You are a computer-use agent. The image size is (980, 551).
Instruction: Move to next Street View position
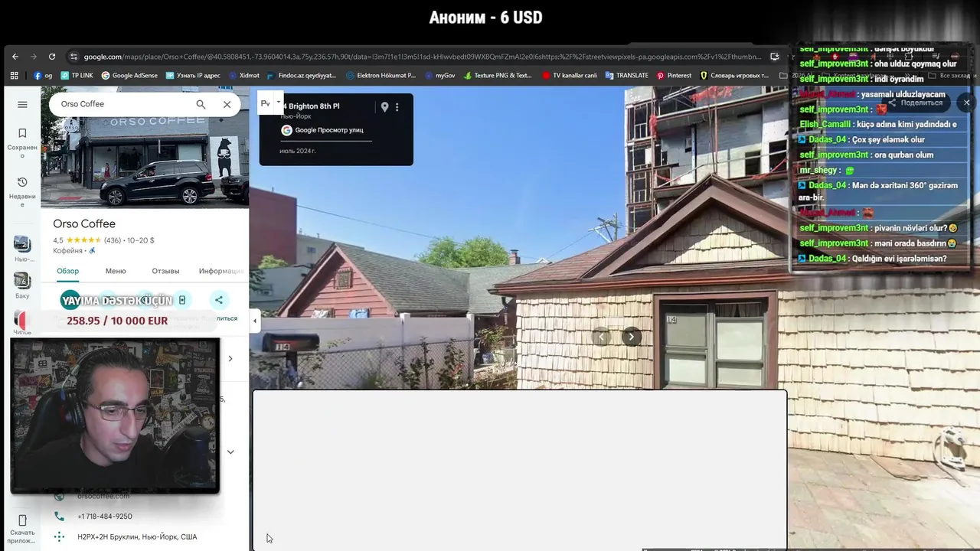pyautogui.click(x=631, y=337)
